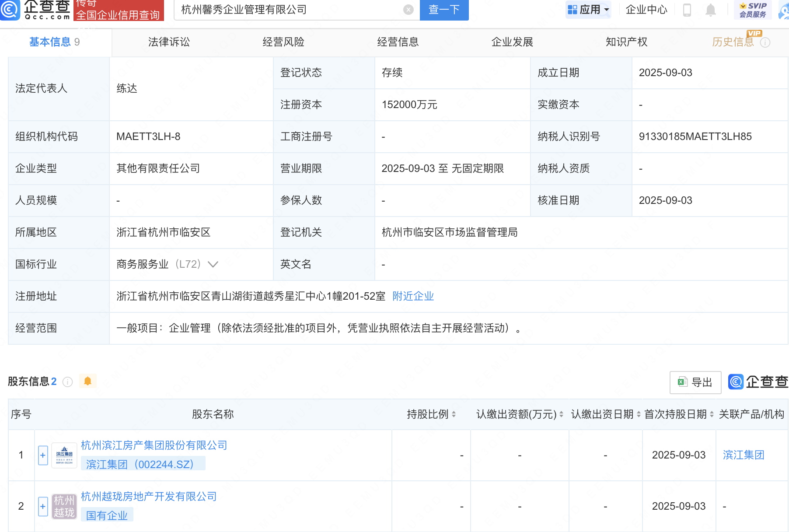Click the 企查查 logo beside 导出
The image size is (789, 532).
[x=758, y=382]
